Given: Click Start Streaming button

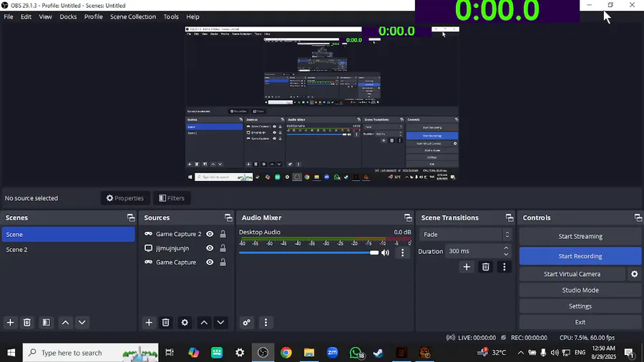Looking at the screenshot, I should click(580, 236).
